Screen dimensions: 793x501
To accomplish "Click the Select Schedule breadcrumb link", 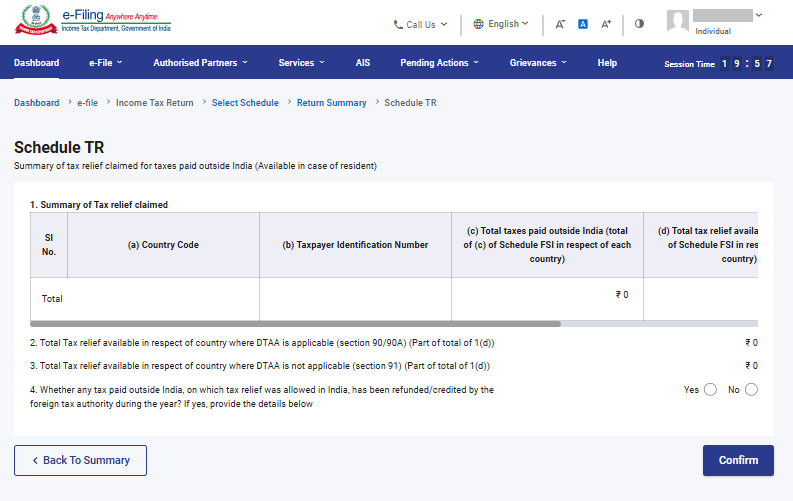I will (245, 103).
